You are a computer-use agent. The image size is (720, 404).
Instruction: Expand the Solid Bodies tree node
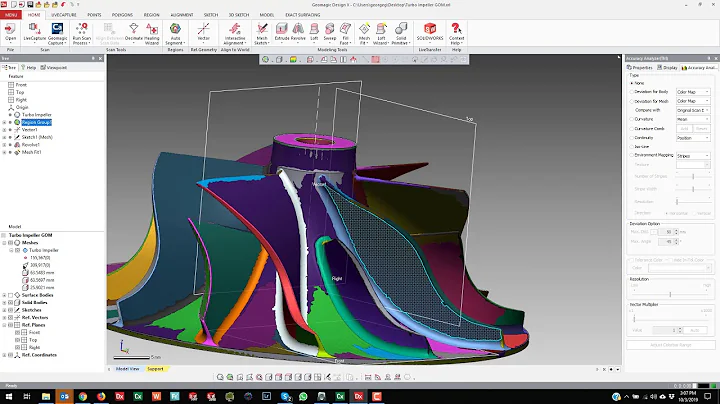click(4, 303)
